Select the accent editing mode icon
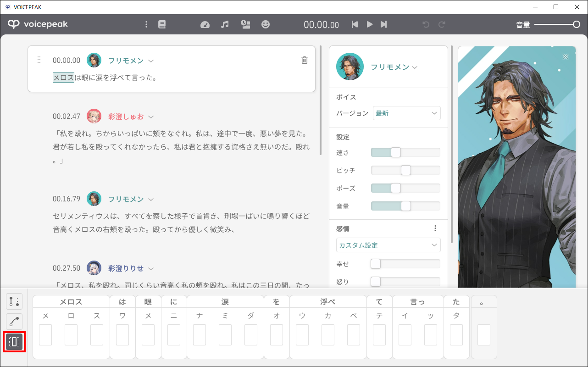The image size is (588, 367). coord(14,301)
